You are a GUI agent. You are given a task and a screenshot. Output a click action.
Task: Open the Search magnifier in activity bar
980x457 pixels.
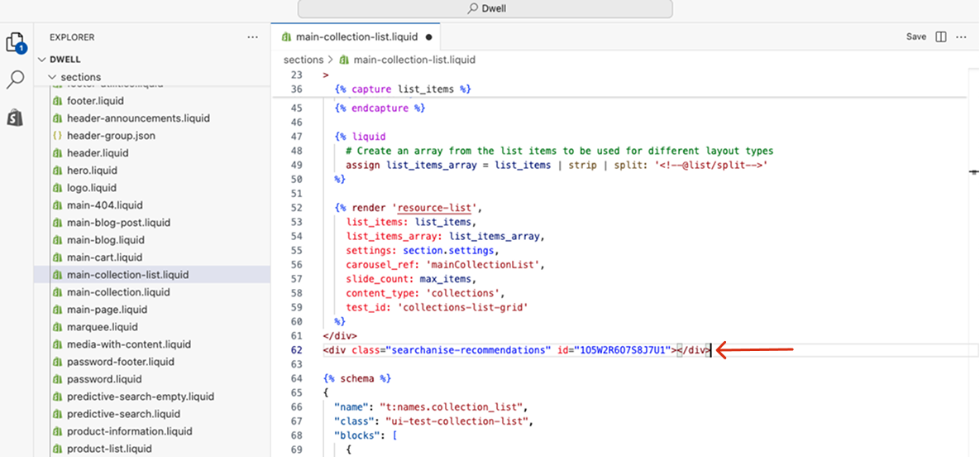(x=16, y=79)
